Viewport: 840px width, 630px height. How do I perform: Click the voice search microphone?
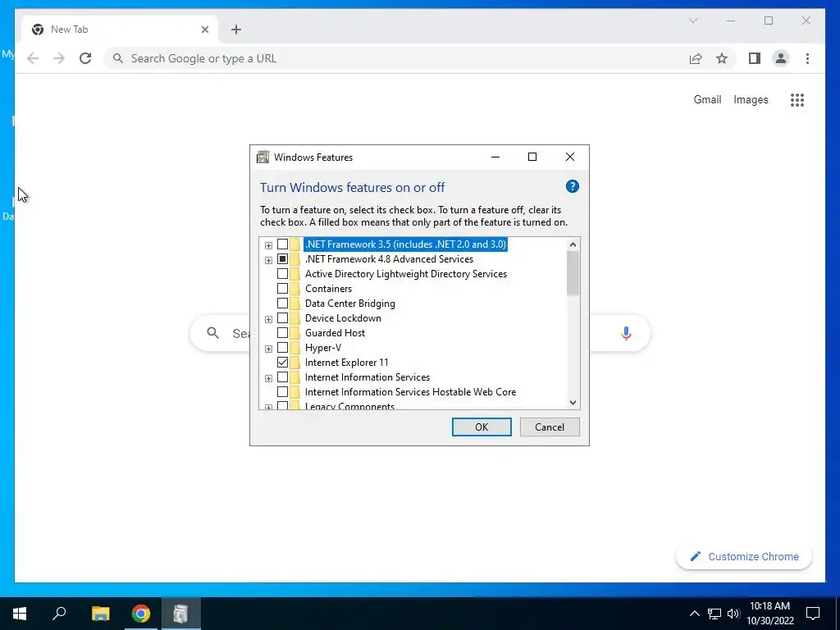point(626,333)
